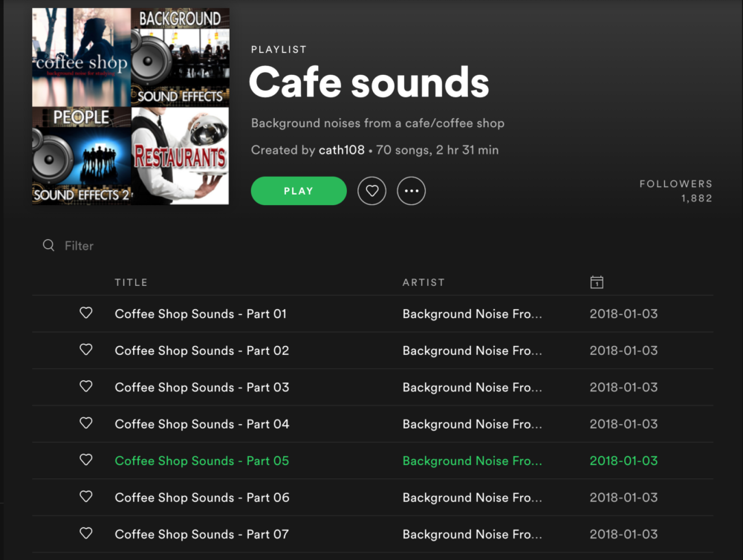Select the truncated 'Background Noise Fro...' artist on Part 01
This screenshot has width=743, height=560.
tap(472, 313)
